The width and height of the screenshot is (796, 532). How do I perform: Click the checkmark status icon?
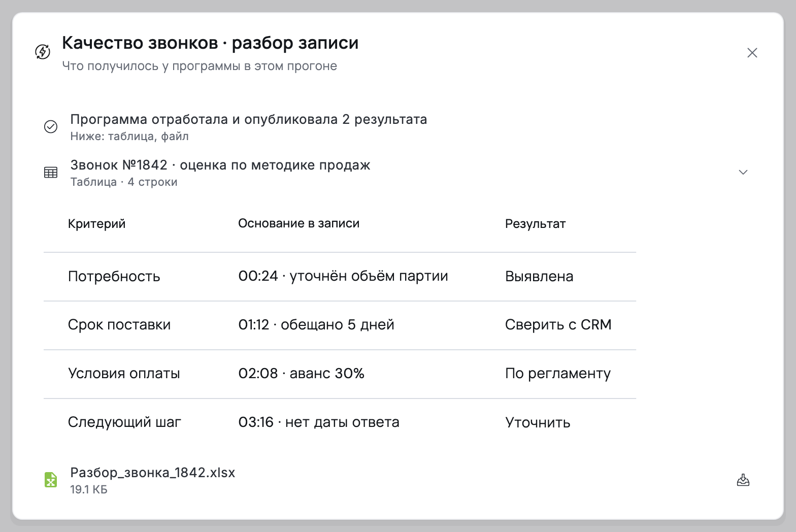point(51,126)
